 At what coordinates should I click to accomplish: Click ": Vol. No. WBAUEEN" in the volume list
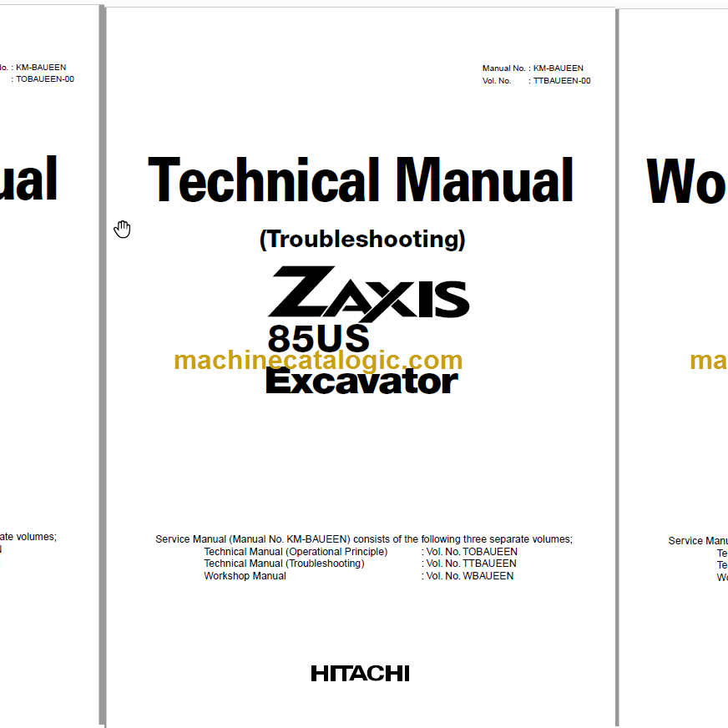(468, 576)
